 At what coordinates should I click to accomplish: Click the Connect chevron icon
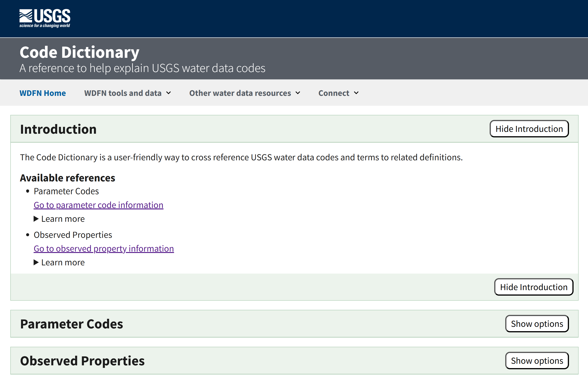coord(356,93)
